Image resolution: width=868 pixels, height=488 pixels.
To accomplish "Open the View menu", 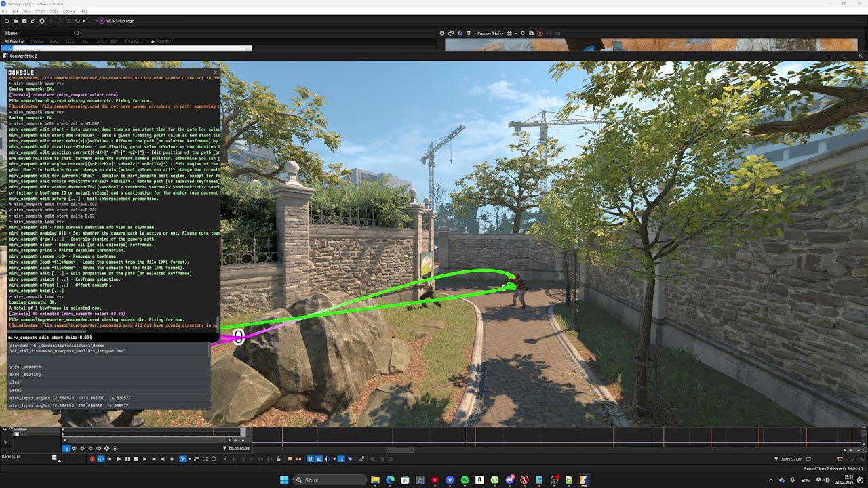I will 26,12.
